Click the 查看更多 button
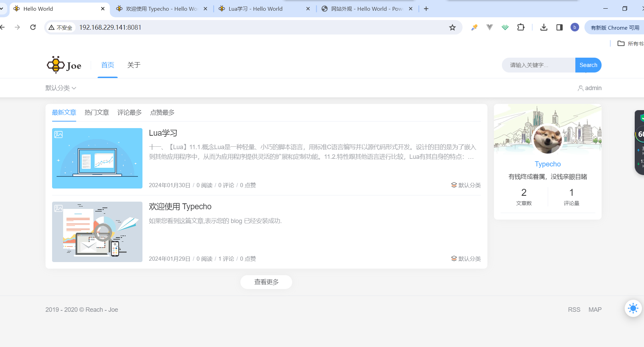Viewport: 644px width, 347px height. pyautogui.click(x=266, y=282)
